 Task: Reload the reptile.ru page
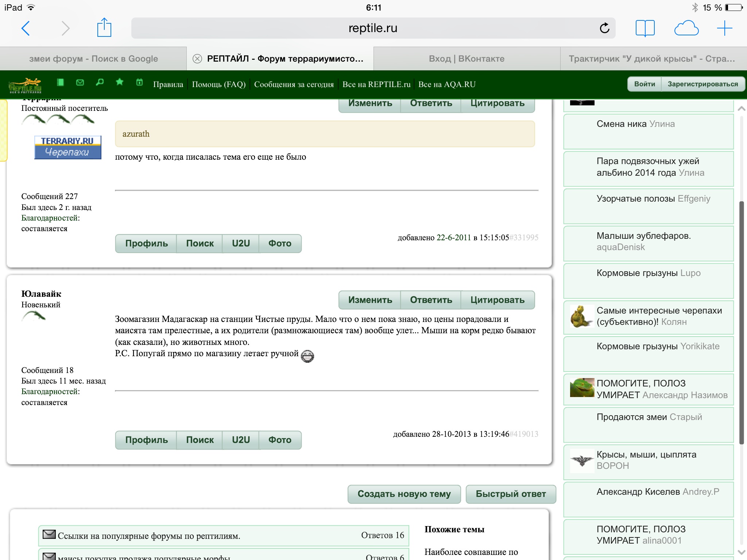tap(604, 28)
